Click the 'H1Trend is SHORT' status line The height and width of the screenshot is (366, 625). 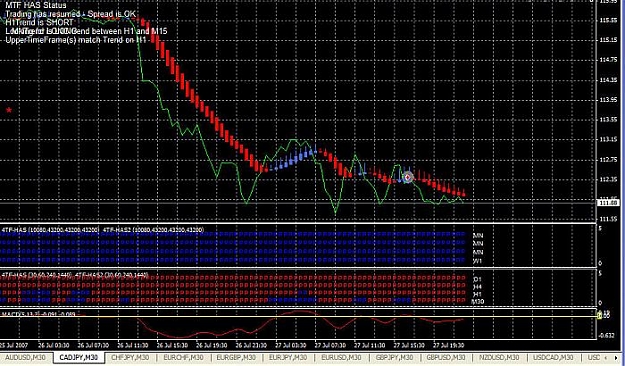[39, 22]
